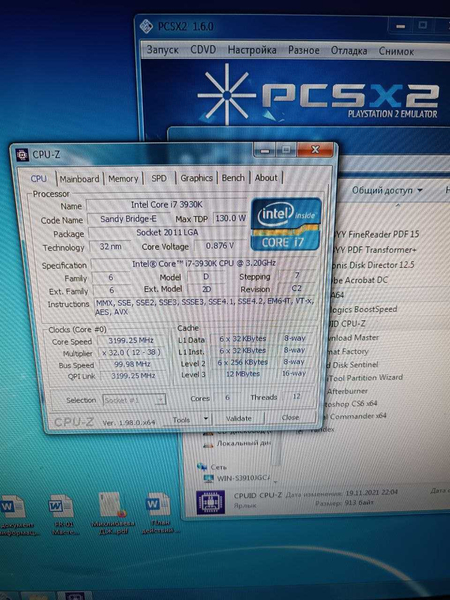Image resolution: width=450 pixels, height=600 pixels.
Task: Select the PDF Transformer+ entry
Action: pyautogui.click(x=374, y=250)
